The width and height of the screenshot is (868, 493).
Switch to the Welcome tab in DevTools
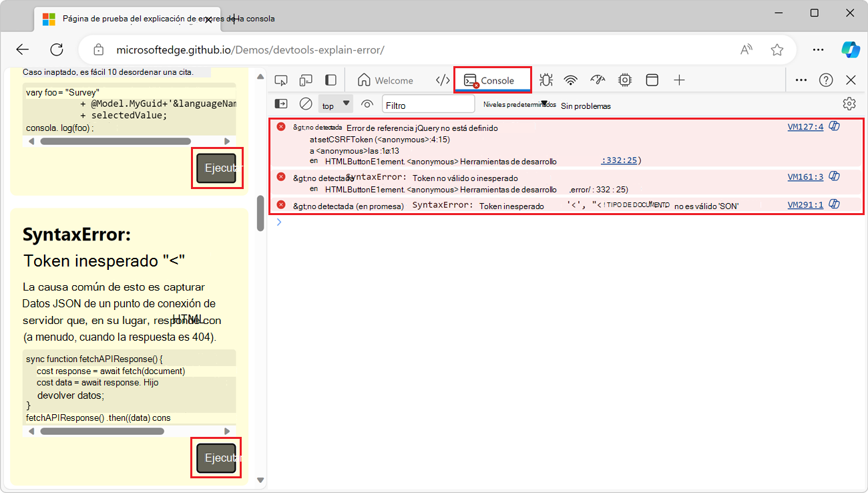pyautogui.click(x=386, y=79)
